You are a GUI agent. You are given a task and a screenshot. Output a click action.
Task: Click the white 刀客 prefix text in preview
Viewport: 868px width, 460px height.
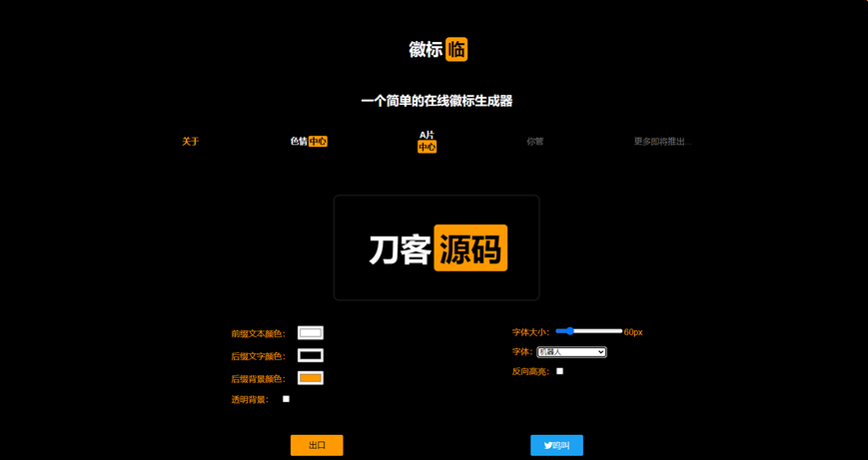(x=400, y=249)
